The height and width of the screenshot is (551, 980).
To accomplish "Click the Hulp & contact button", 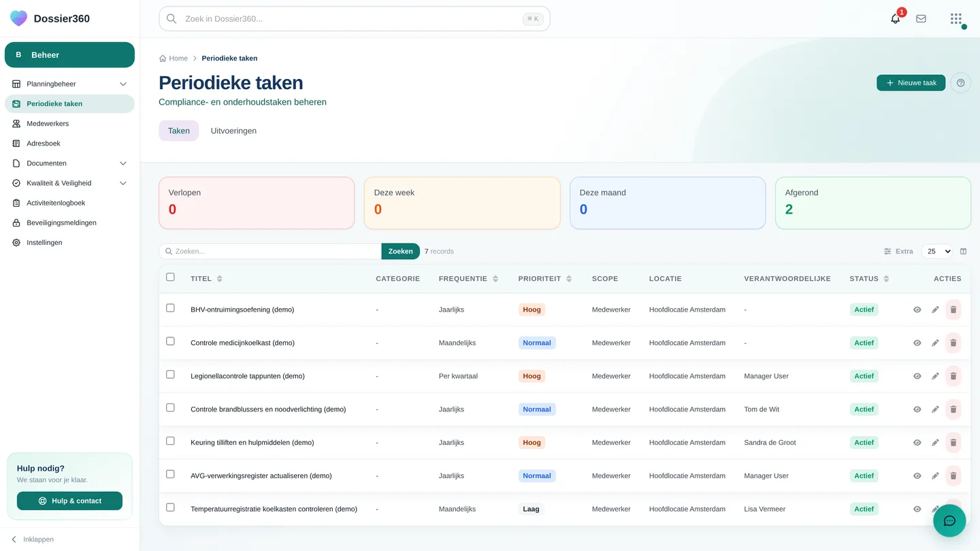I will [69, 501].
